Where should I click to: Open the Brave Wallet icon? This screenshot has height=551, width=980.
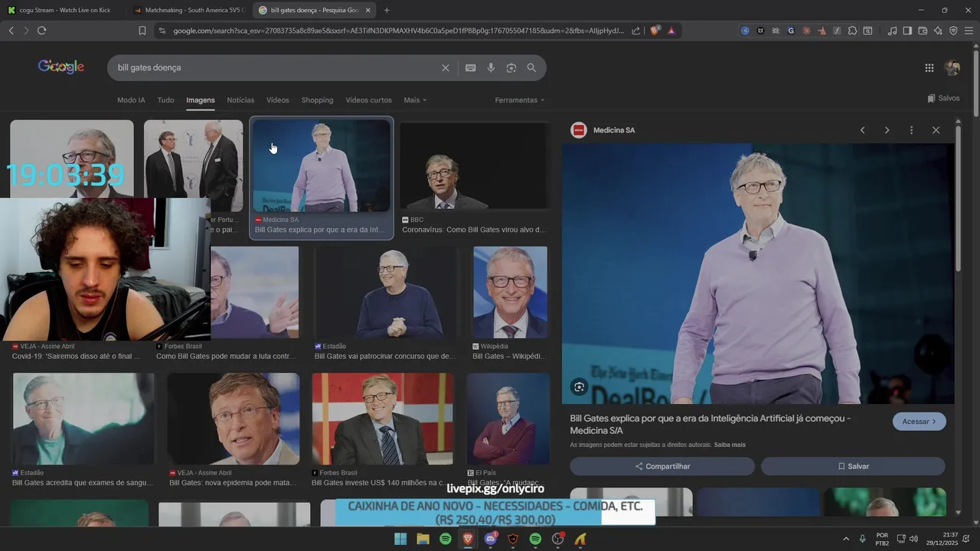pos(923,31)
